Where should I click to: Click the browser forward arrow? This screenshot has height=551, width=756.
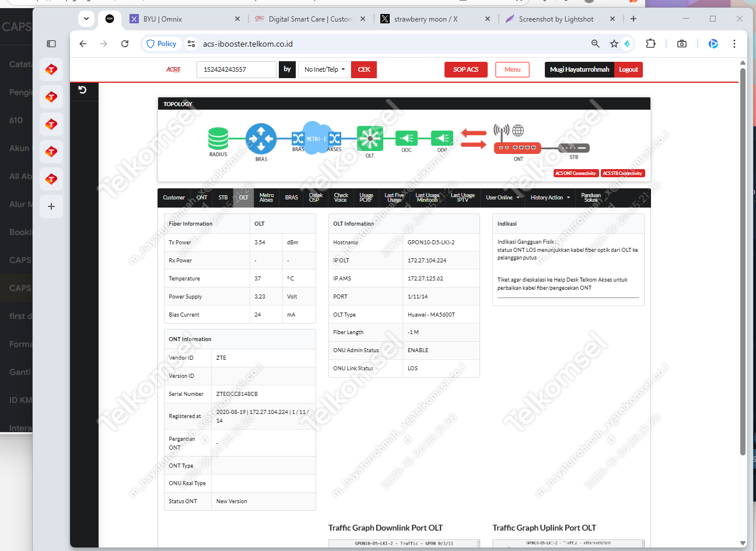[x=104, y=44]
